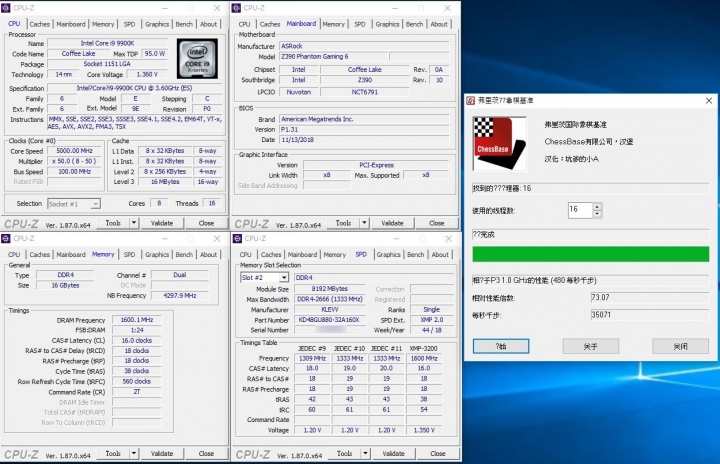Open the Slot #2 memory slot dropdown
The height and width of the screenshot is (464, 720).
point(264,277)
